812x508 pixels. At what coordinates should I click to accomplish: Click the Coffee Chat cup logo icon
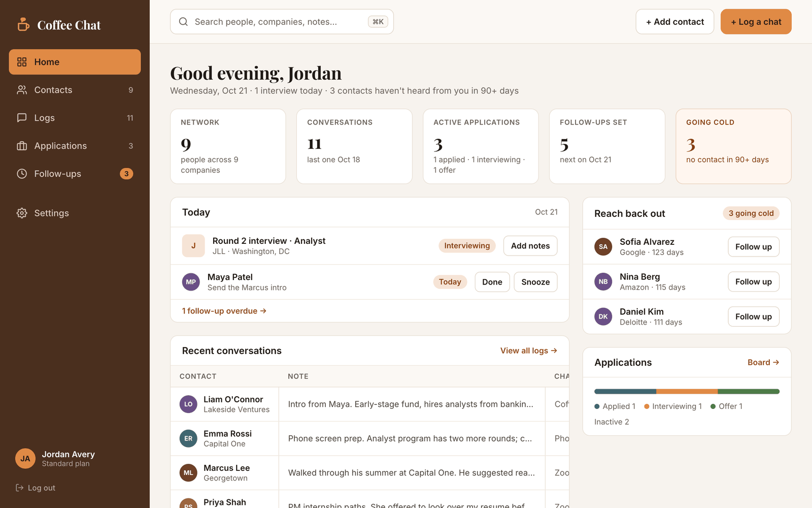pyautogui.click(x=23, y=24)
